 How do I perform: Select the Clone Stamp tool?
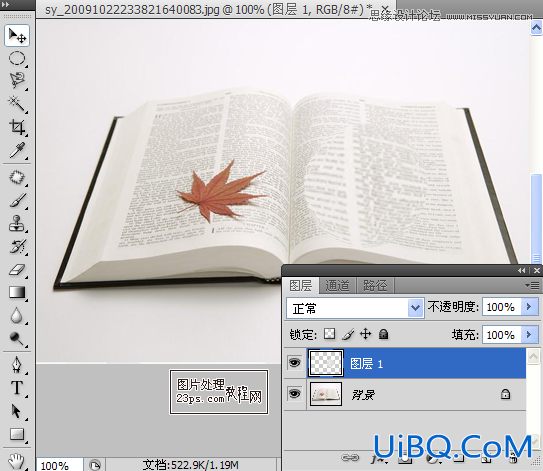(x=17, y=223)
